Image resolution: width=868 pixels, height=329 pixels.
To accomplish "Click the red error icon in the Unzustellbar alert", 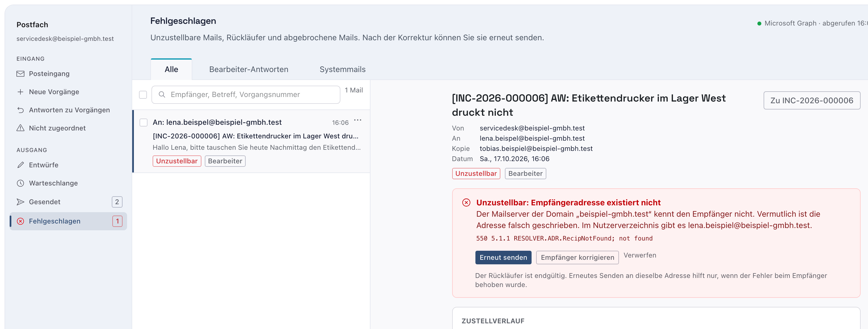I will 466,203.
